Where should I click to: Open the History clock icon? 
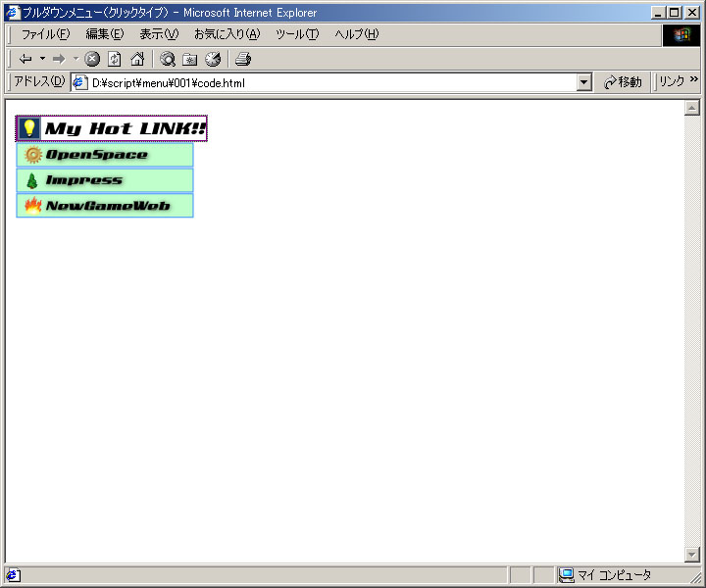213,59
